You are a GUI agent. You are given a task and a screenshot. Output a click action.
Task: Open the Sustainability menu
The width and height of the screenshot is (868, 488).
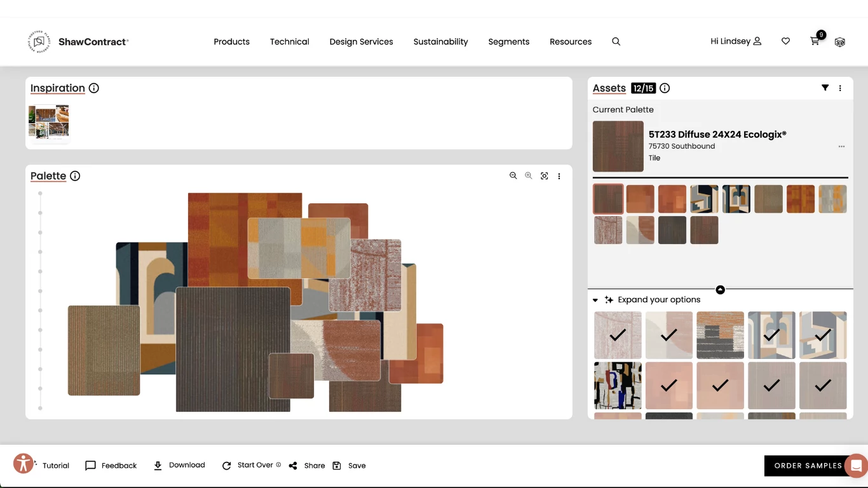(440, 41)
